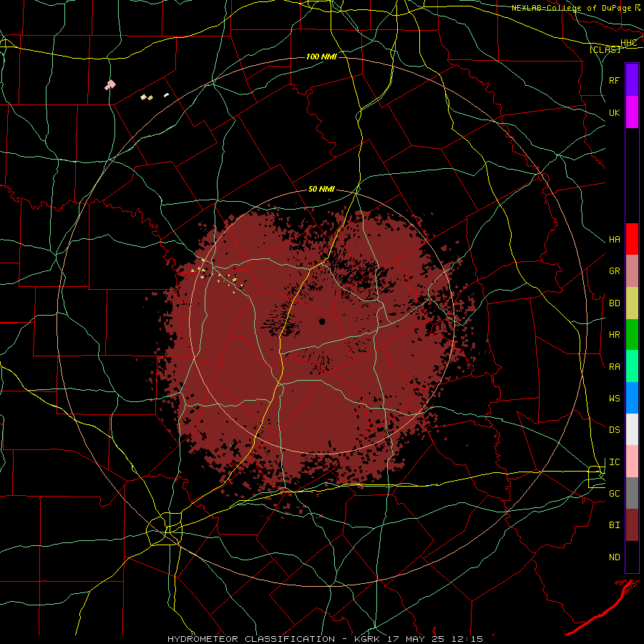Click the GR salmon legend swatch
The height and width of the screenshot is (644, 644).
pyautogui.click(x=632, y=270)
